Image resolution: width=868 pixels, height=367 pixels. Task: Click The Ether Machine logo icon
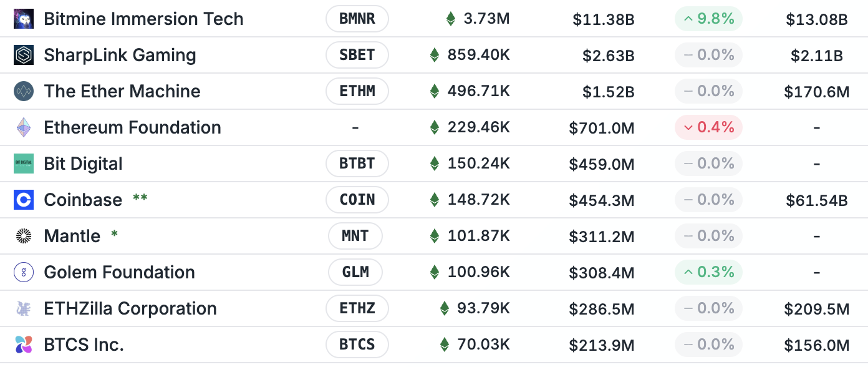point(24,91)
